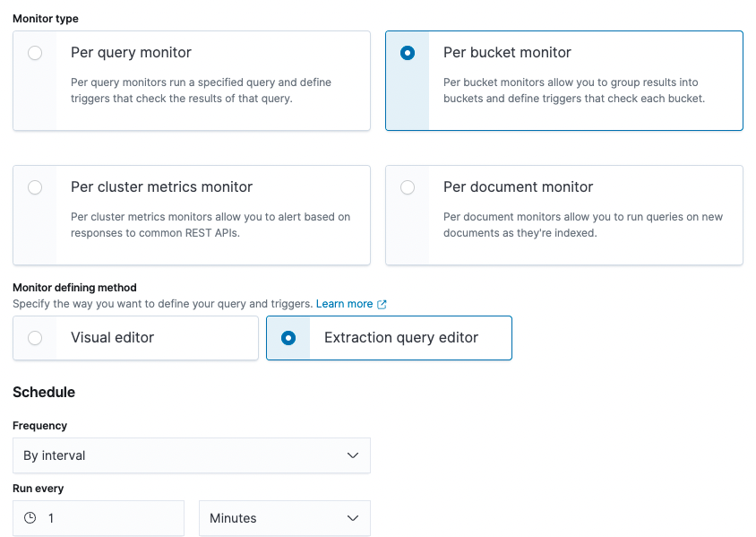Select the Extraction query editor radio button
The image size is (756, 537).
tap(288, 338)
